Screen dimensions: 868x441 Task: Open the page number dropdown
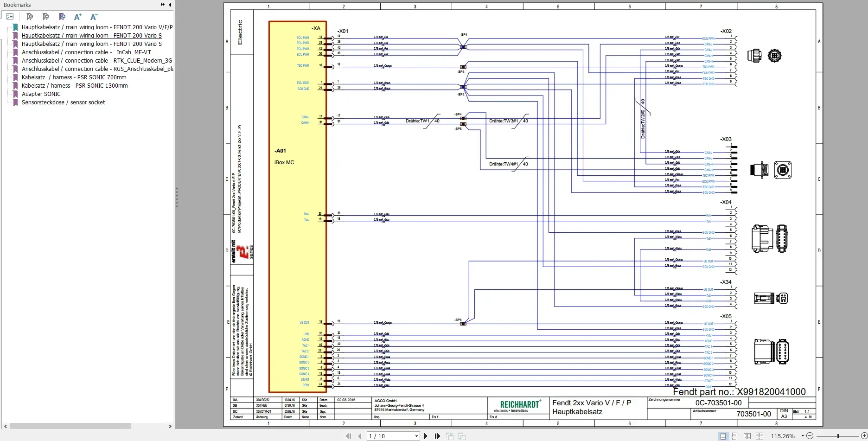(416, 436)
